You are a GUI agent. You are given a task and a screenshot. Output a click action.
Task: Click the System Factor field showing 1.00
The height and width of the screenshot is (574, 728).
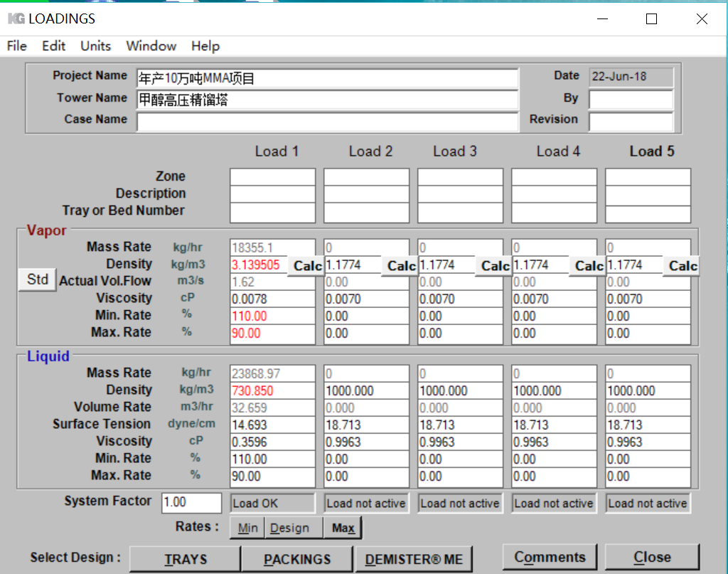click(191, 502)
